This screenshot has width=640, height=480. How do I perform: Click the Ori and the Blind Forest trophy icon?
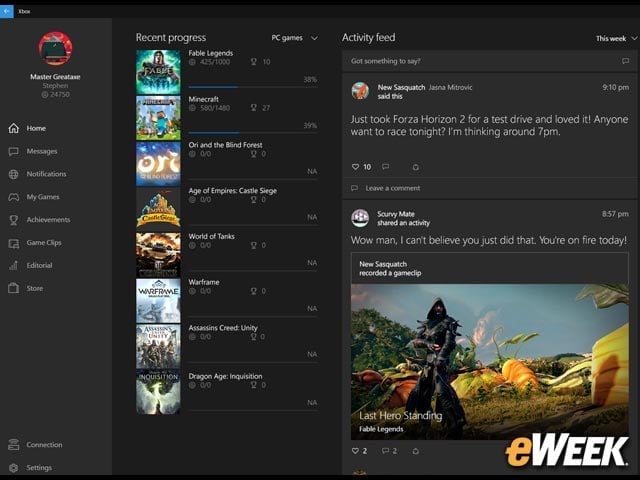pos(253,154)
